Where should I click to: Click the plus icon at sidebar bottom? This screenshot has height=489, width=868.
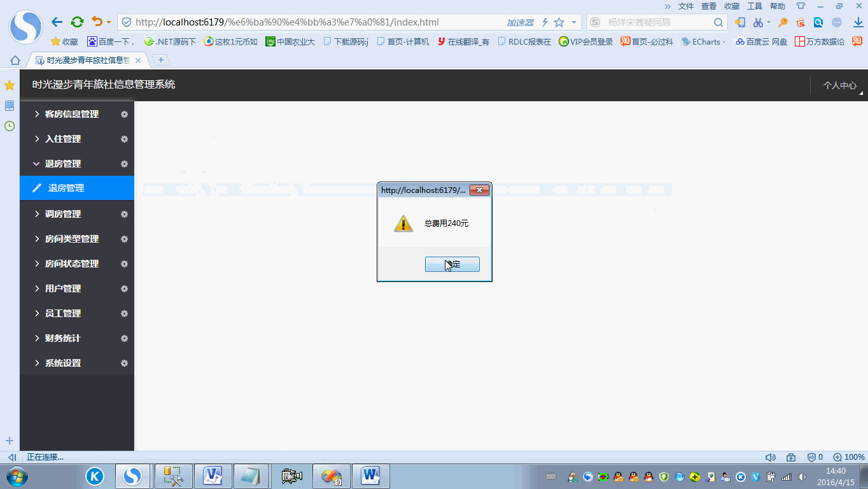pyautogui.click(x=10, y=441)
